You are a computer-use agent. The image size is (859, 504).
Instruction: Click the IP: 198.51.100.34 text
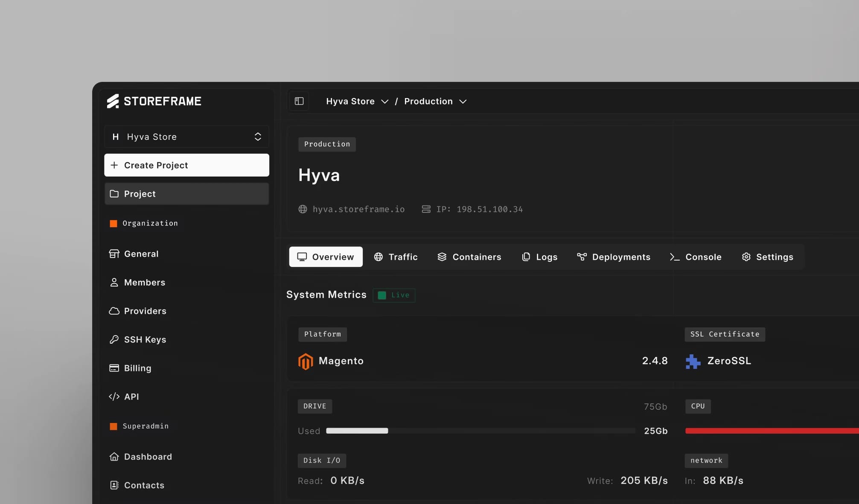[479, 209]
